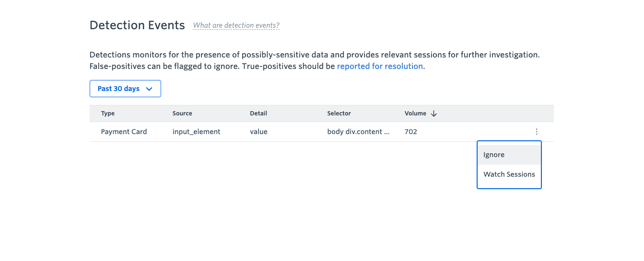The height and width of the screenshot is (261, 644).
Task: Sort by the Selector column header
Action: [339, 113]
